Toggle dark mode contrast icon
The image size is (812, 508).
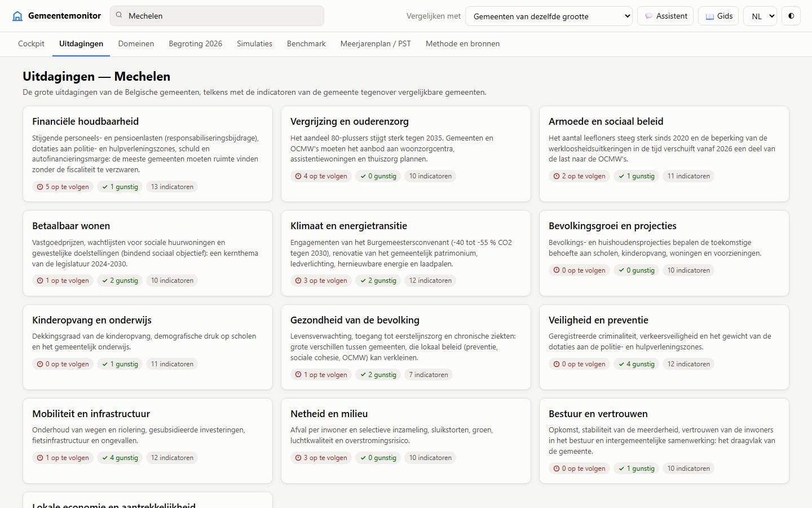791,16
